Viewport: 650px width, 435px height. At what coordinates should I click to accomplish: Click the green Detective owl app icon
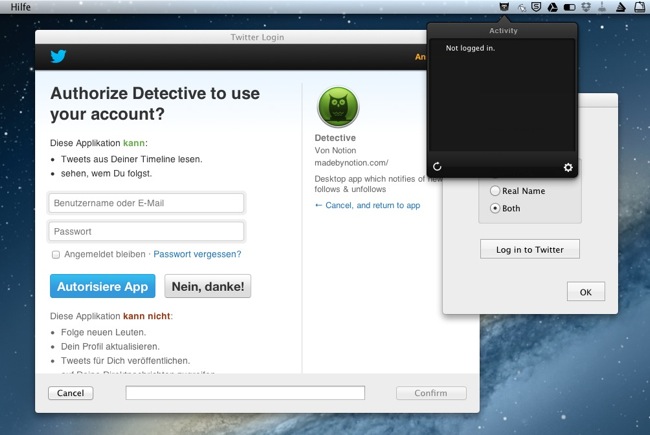(338, 107)
